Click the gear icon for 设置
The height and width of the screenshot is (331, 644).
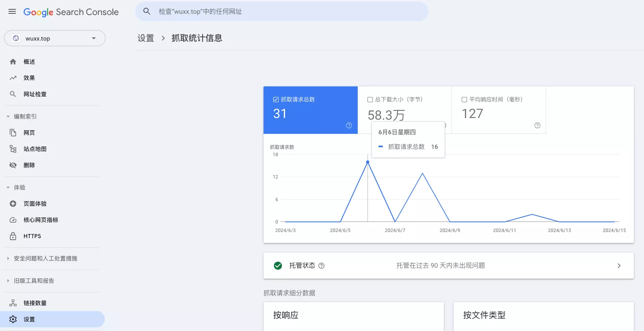click(x=13, y=319)
